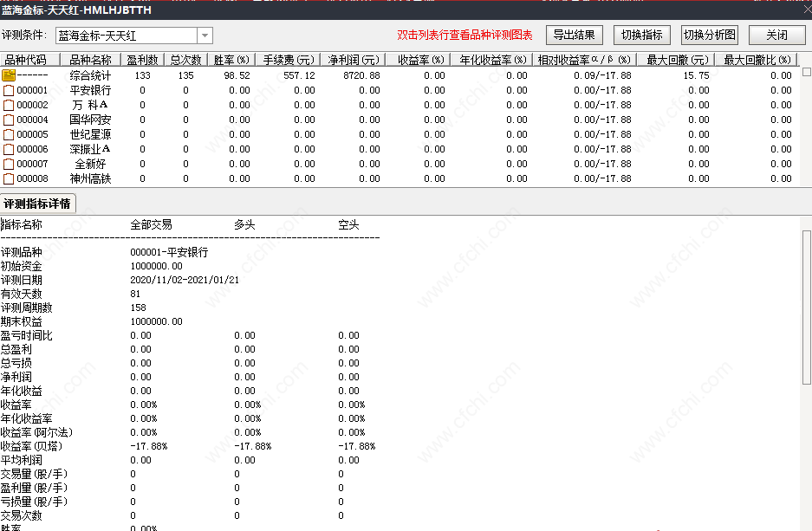Click the 关闭 button

point(776,36)
